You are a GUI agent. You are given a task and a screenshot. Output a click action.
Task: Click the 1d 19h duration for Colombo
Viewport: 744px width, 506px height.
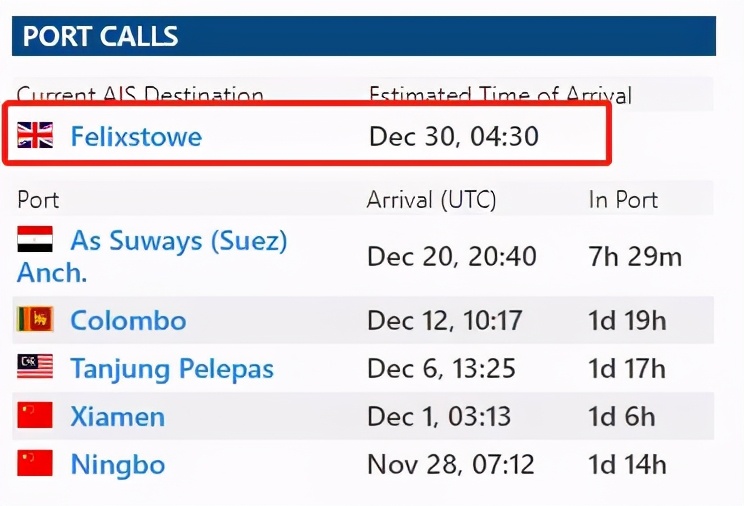click(627, 321)
